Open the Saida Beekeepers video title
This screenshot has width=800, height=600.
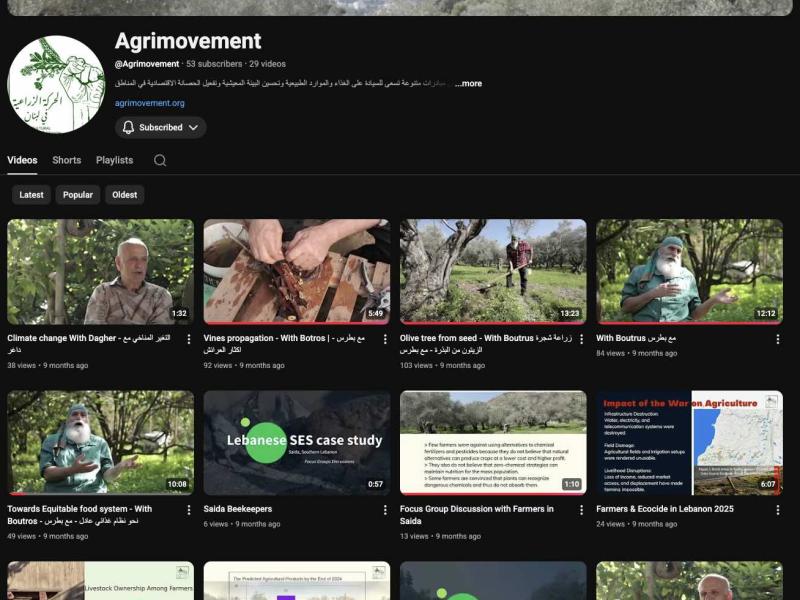238,509
